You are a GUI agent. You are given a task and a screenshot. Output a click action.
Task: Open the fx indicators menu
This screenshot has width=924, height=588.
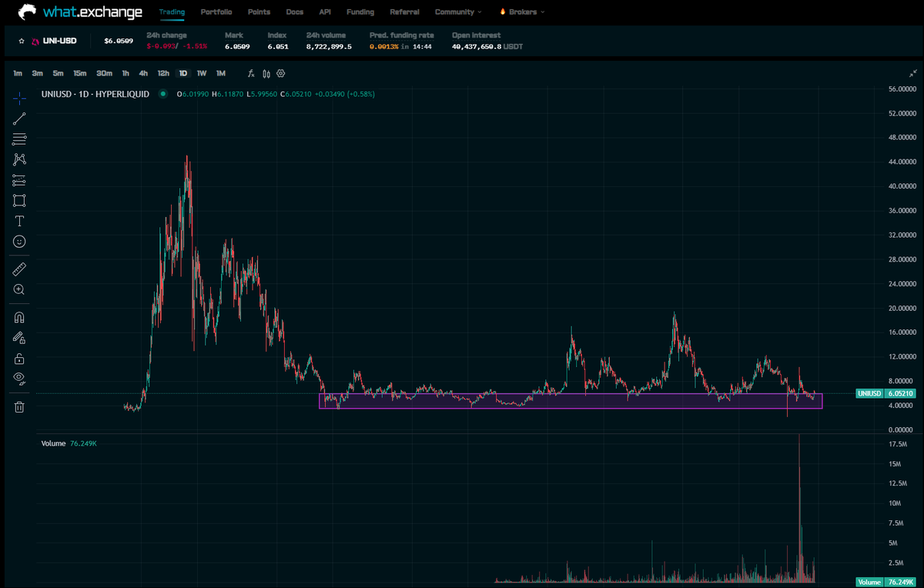pos(251,74)
